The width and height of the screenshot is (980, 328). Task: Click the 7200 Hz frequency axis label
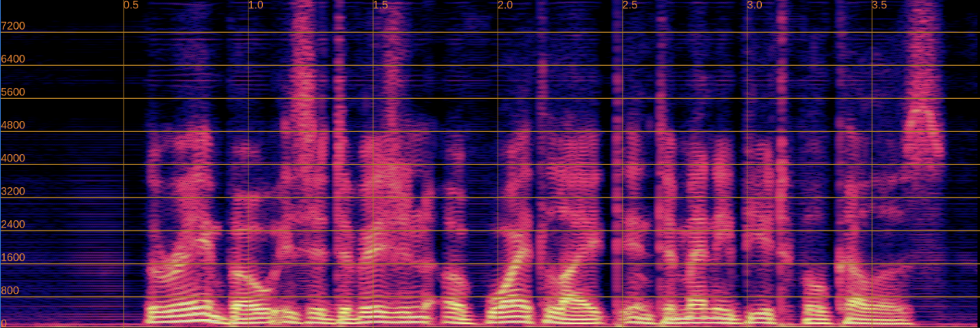coord(13,26)
